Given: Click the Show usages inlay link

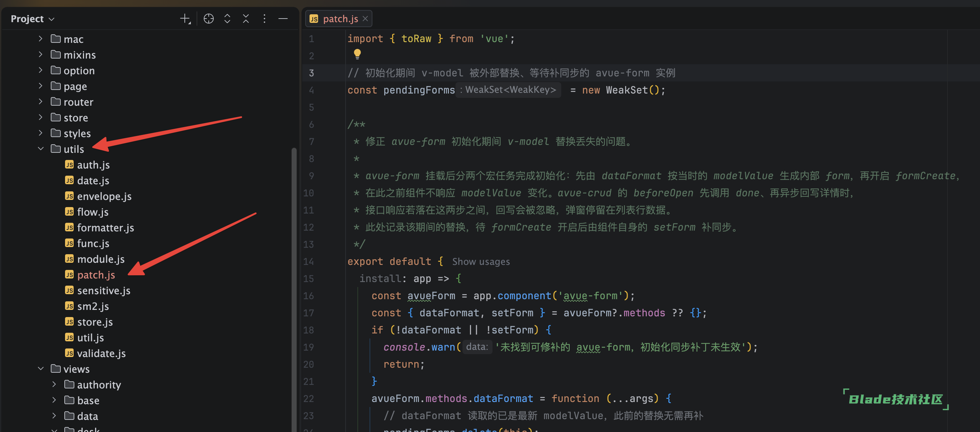Looking at the screenshot, I should coord(481,261).
